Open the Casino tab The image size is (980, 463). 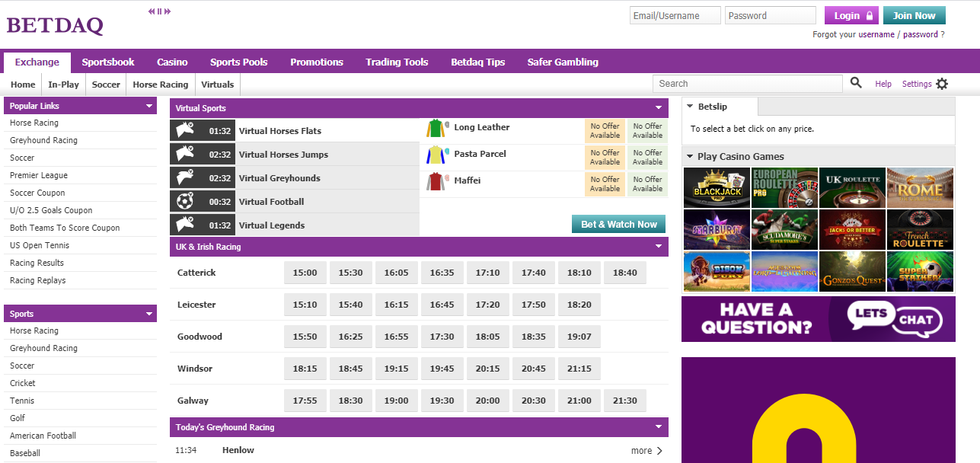pyautogui.click(x=172, y=62)
